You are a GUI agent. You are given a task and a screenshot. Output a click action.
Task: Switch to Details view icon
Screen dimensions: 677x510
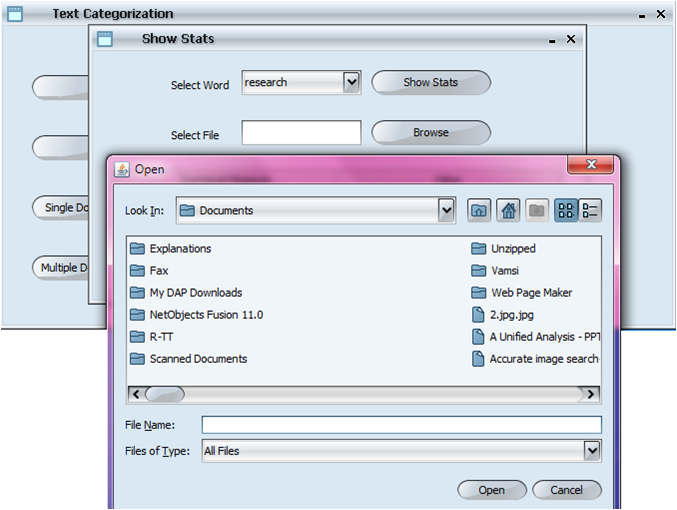[x=590, y=210]
